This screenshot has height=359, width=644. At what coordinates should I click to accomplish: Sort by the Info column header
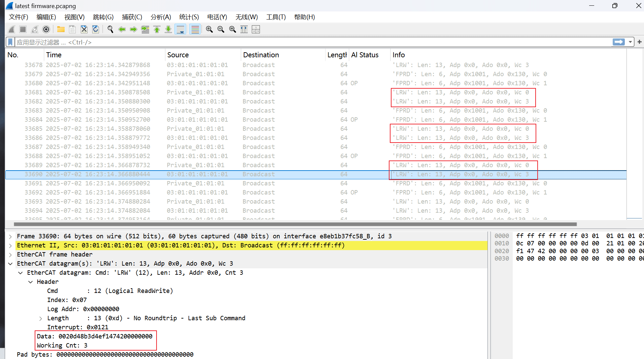click(x=508, y=55)
